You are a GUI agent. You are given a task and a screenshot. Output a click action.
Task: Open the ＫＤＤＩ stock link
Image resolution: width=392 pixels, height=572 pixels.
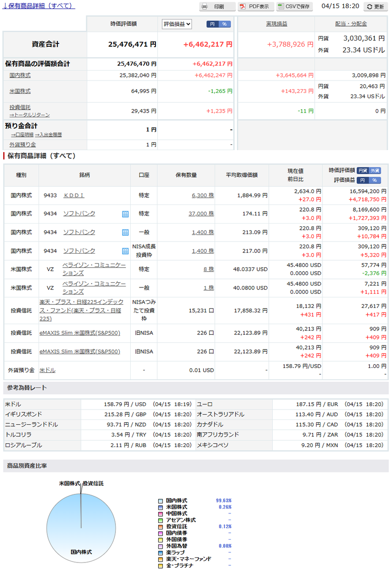tap(74, 195)
